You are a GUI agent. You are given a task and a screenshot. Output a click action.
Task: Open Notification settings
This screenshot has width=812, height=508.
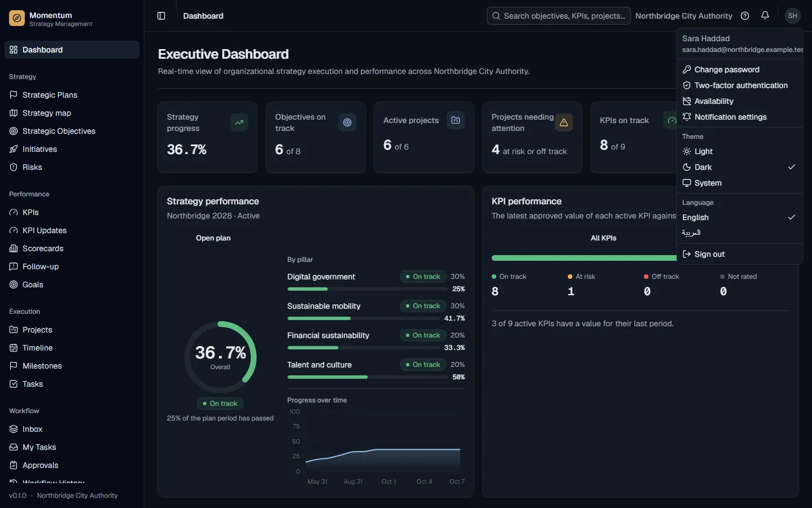coord(739,117)
